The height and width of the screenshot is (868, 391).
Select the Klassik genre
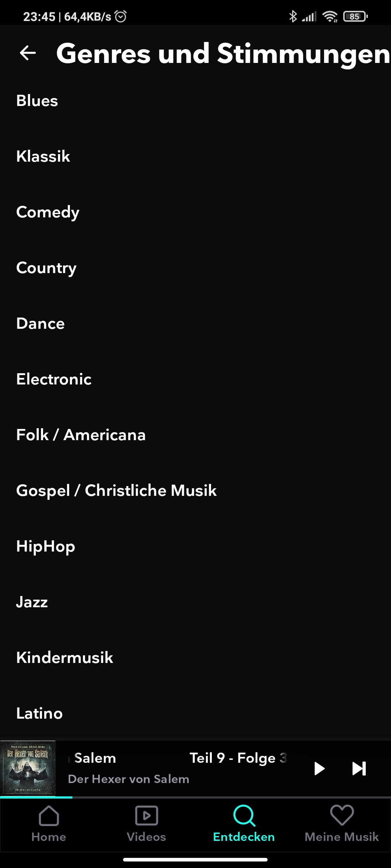point(195,156)
